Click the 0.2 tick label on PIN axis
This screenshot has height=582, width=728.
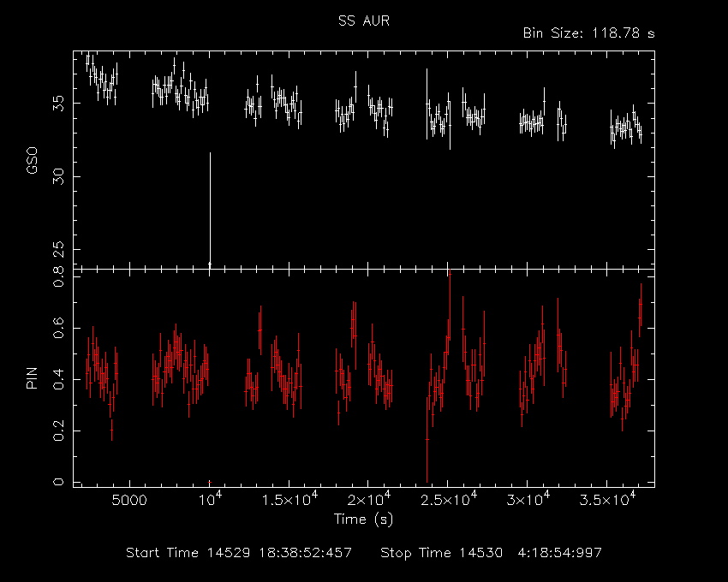point(58,431)
